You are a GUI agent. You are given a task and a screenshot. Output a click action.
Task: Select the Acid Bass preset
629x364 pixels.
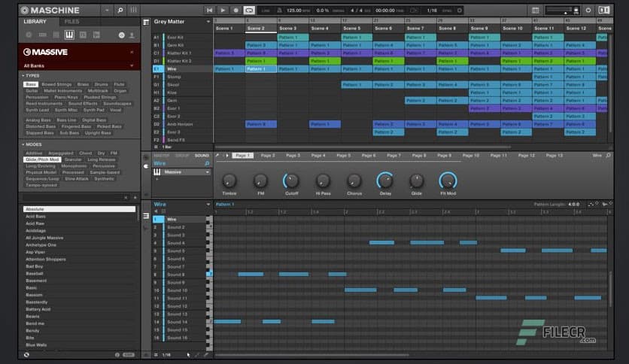(x=79, y=217)
